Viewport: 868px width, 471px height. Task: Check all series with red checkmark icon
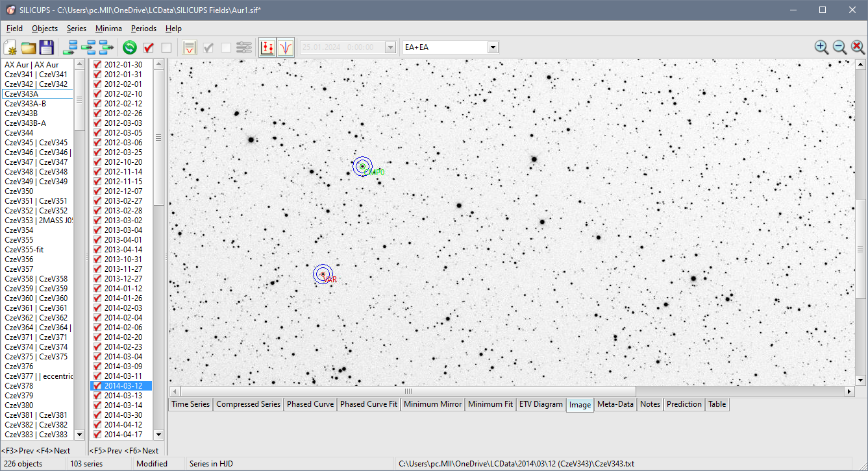tap(148, 47)
